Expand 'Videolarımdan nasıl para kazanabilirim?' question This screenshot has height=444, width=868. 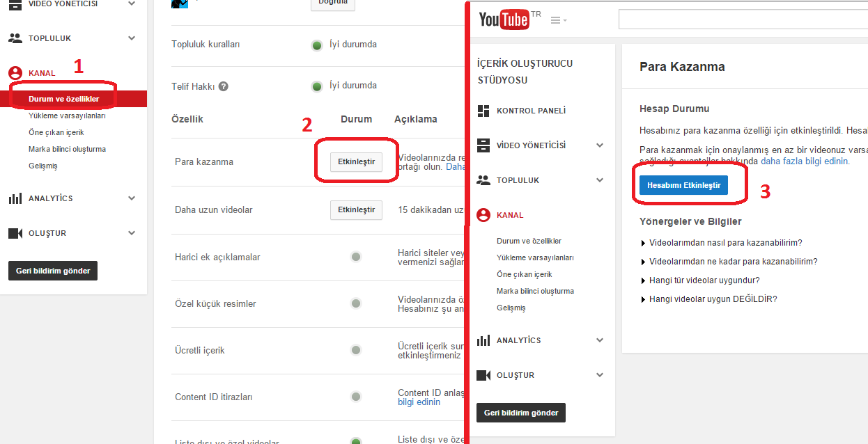pyautogui.click(x=721, y=243)
